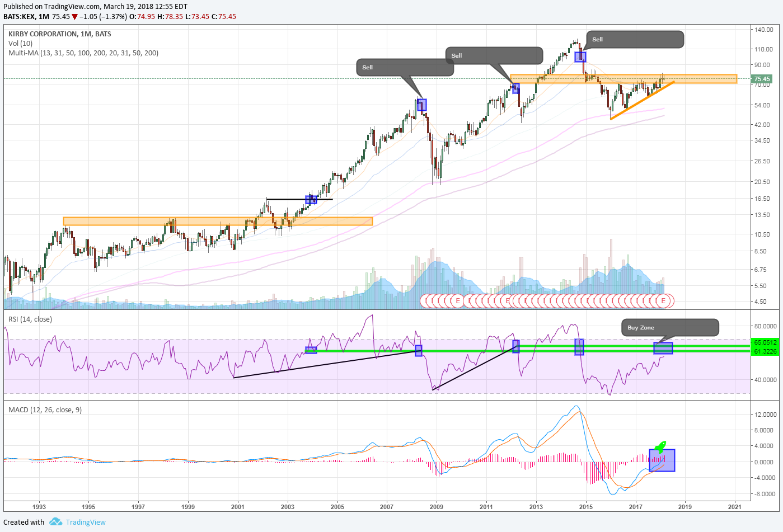Click the Vol (10) indicator label
783x532 pixels.
click(21, 44)
